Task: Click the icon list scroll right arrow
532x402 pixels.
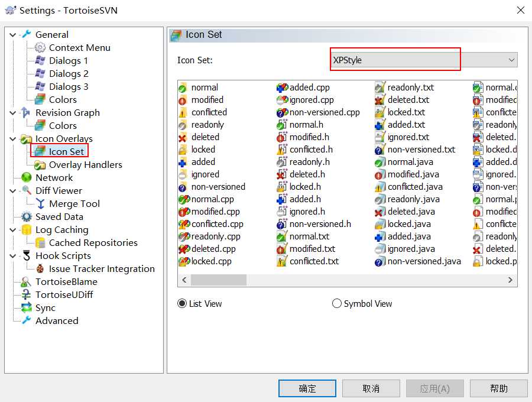Action: tap(510, 280)
